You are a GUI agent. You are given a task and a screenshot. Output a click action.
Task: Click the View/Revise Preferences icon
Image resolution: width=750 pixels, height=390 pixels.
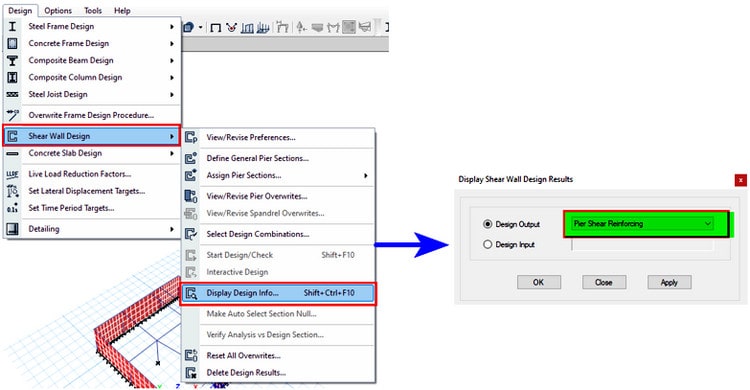[191, 138]
